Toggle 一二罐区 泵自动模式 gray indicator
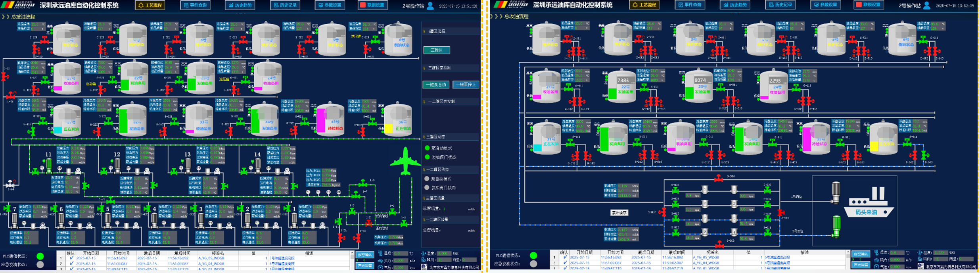 (427, 179)
